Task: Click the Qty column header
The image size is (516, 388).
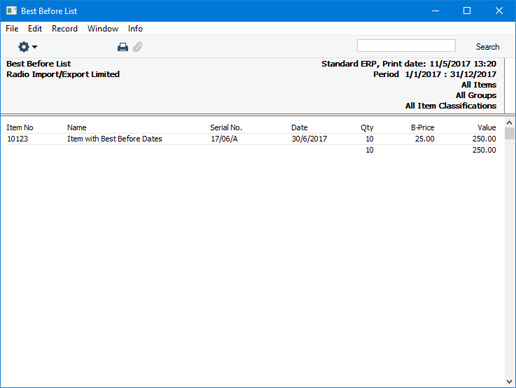Action: [x=367, y=127]
